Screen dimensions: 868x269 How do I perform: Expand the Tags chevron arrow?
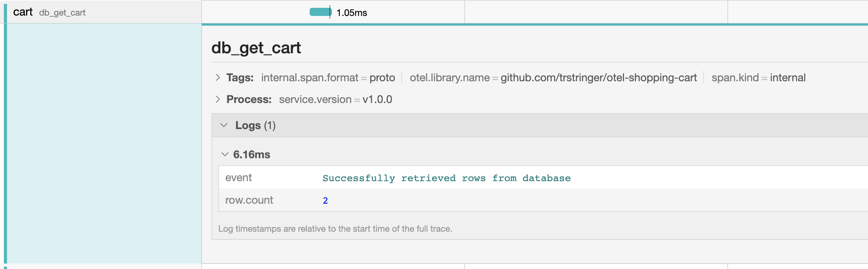(218, 78)
